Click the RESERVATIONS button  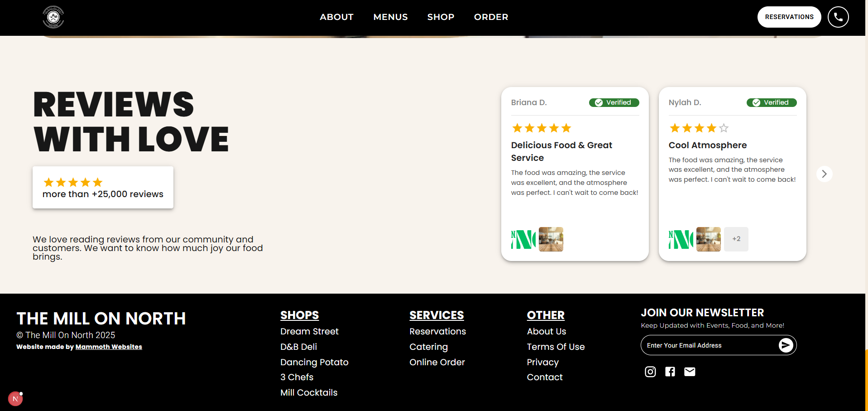(789, 17)
